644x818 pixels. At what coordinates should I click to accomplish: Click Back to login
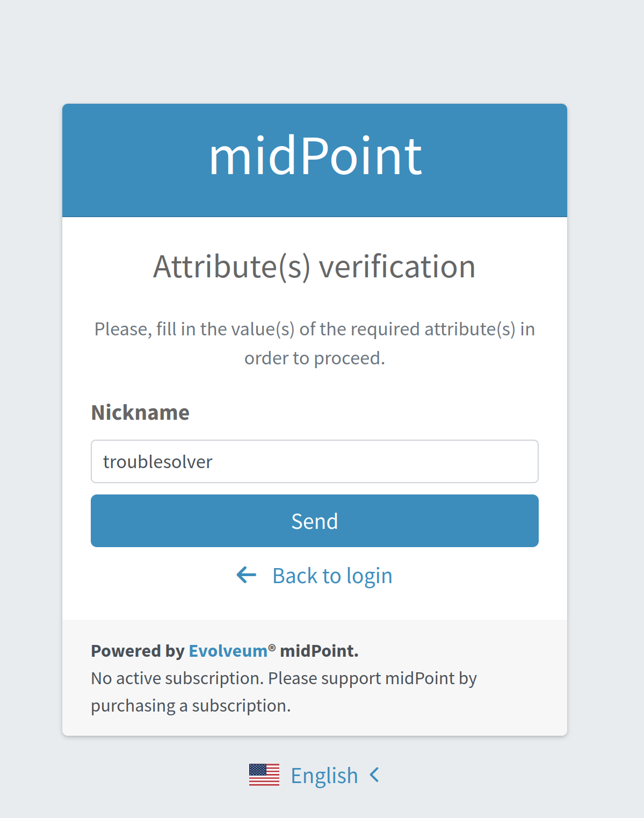[x=332, y=575]
